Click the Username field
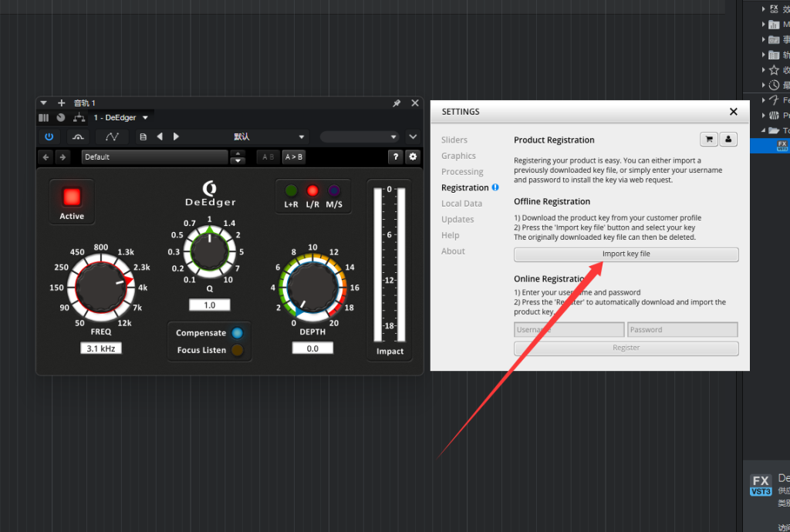The image size is (790, 532). tap(569, 330)
